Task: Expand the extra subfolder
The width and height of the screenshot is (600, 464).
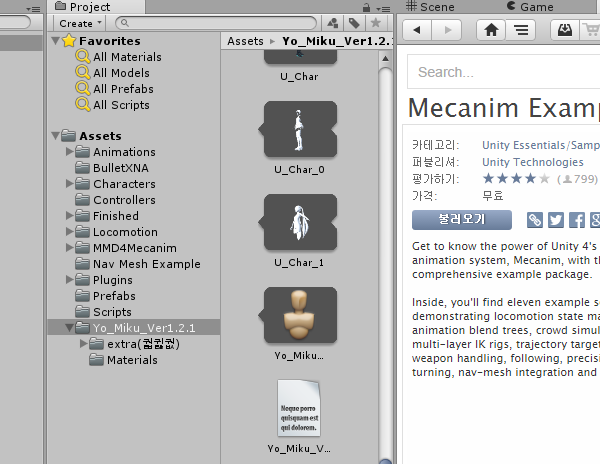Action: pos(83,344)
